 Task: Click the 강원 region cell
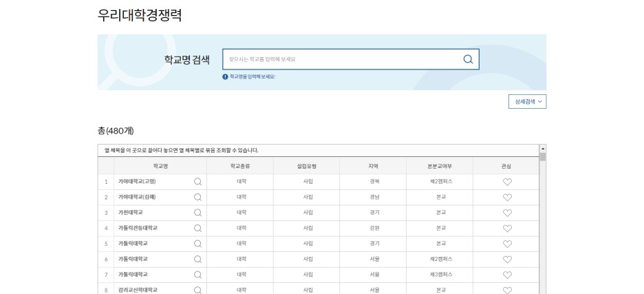(374, 228)
